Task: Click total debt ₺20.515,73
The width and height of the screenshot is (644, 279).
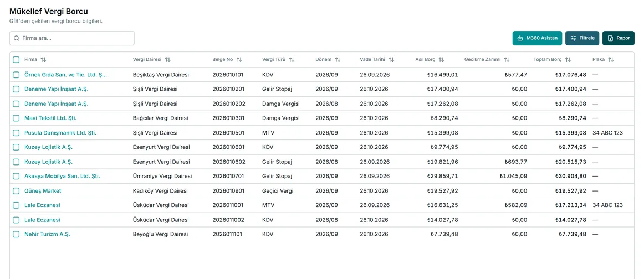Action: click(570, 162)
